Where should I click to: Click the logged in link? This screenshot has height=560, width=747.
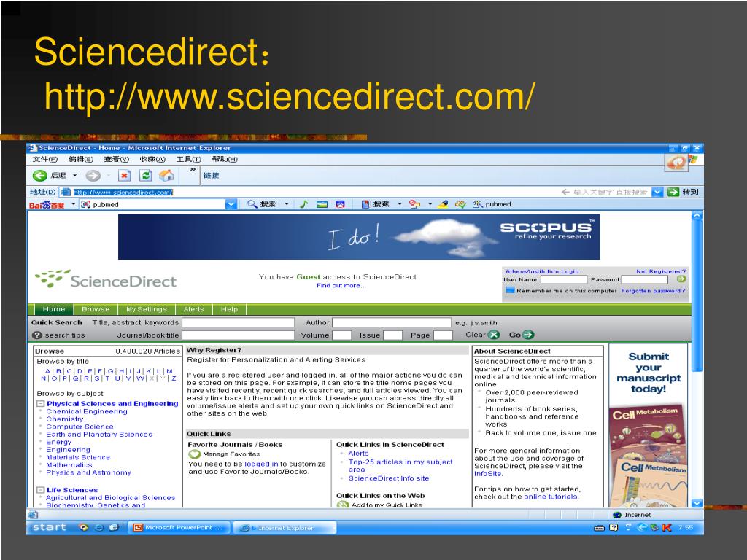click(x=261, y=464)
